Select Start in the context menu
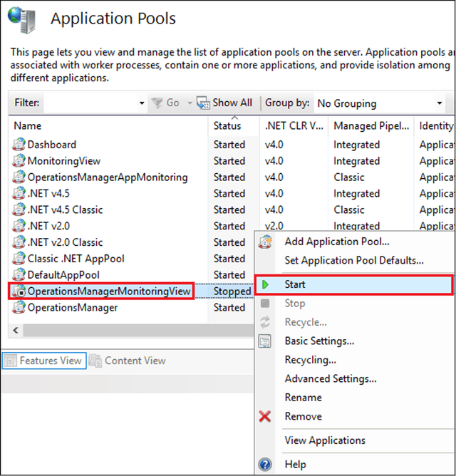456x476 pixels. pos(354,284)
